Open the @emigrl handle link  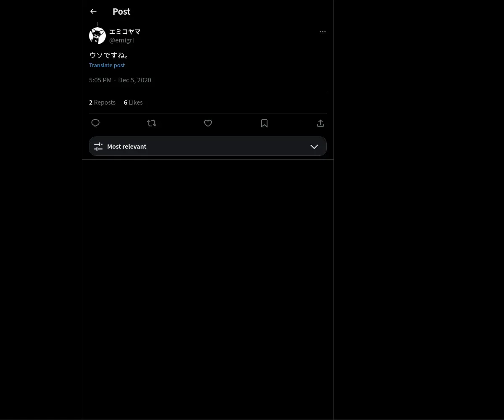coord(121,40)
